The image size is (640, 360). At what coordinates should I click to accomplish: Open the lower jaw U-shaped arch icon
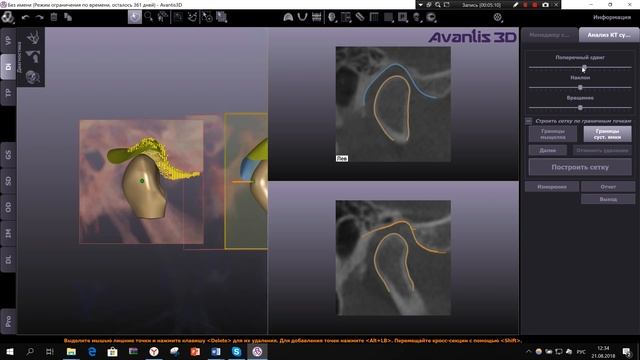pyautogui.click(x=302, y=17)
